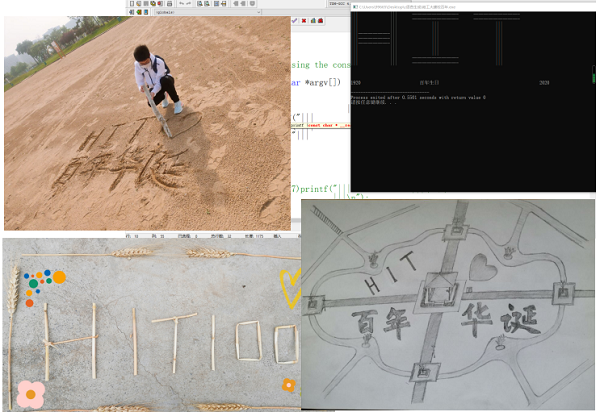Click the green arrow icon in second toolbar row
The image size is (600, 412).
click(x=139, y=12)
